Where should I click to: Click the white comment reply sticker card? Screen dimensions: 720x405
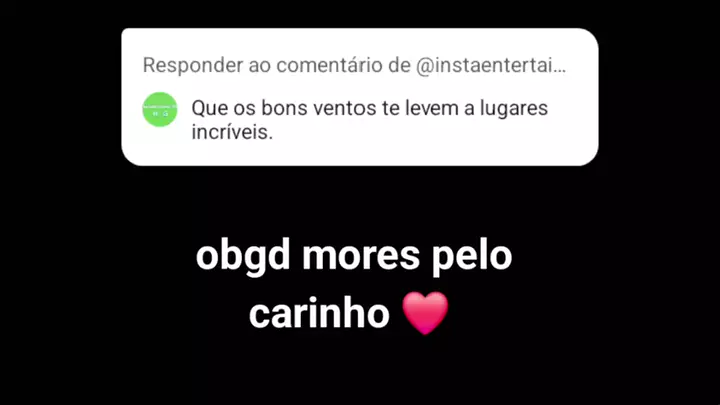pos(360,97)
